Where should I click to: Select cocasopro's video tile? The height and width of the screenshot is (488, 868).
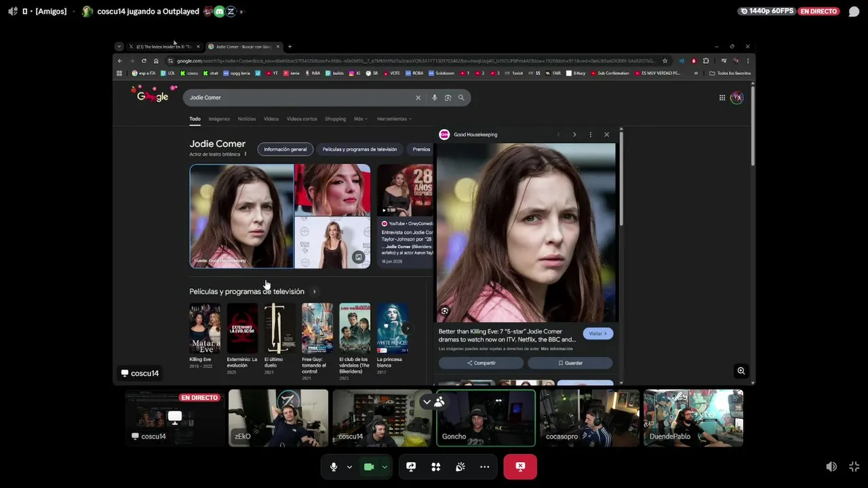coord(589,418)
